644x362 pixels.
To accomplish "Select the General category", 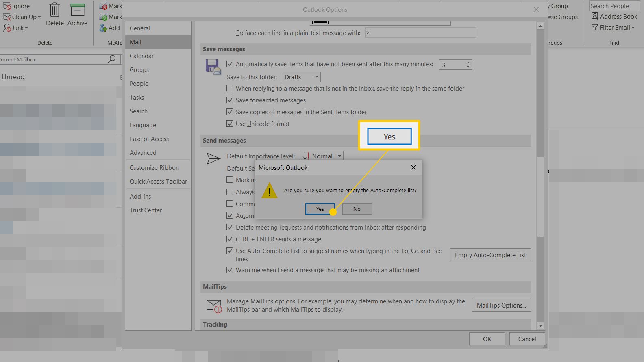I will click(158, 28).
